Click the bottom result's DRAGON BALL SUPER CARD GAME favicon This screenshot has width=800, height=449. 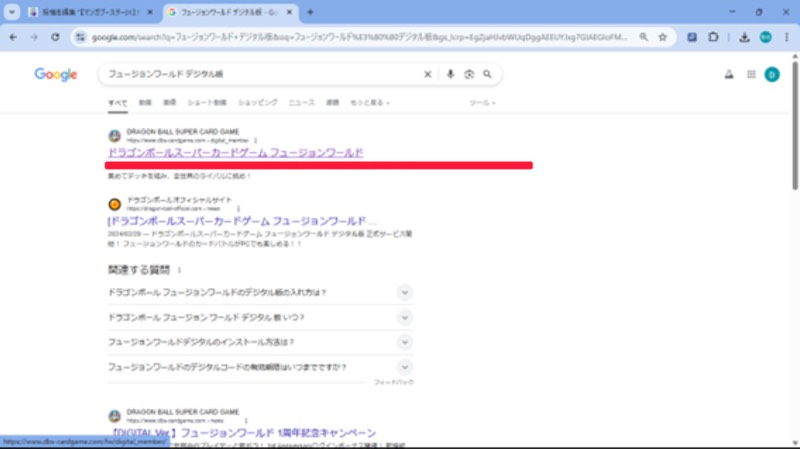pyautogui.click(x=114, y=416)
